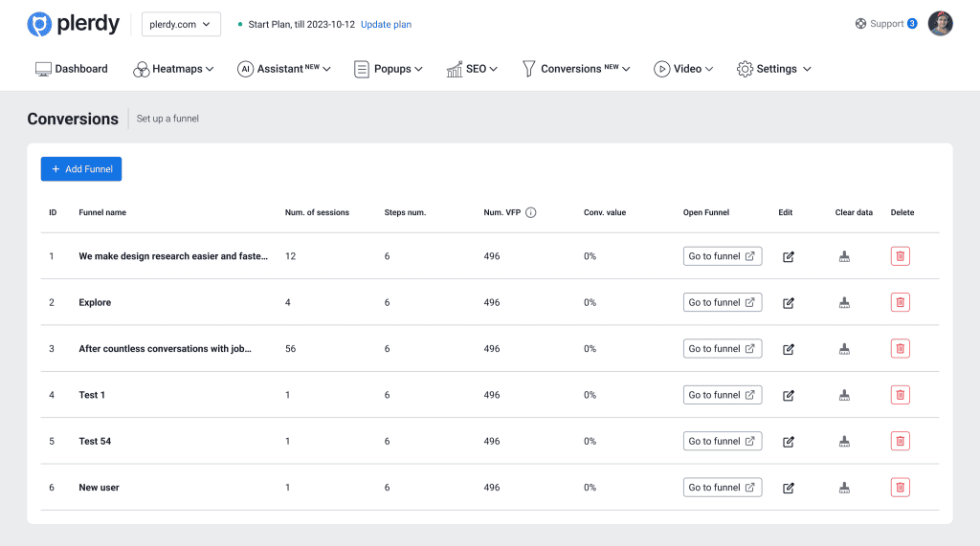This screenshot has height=546, width=980.
Task: Clear data for Explore funnel
Action: (x=844, y=302)
